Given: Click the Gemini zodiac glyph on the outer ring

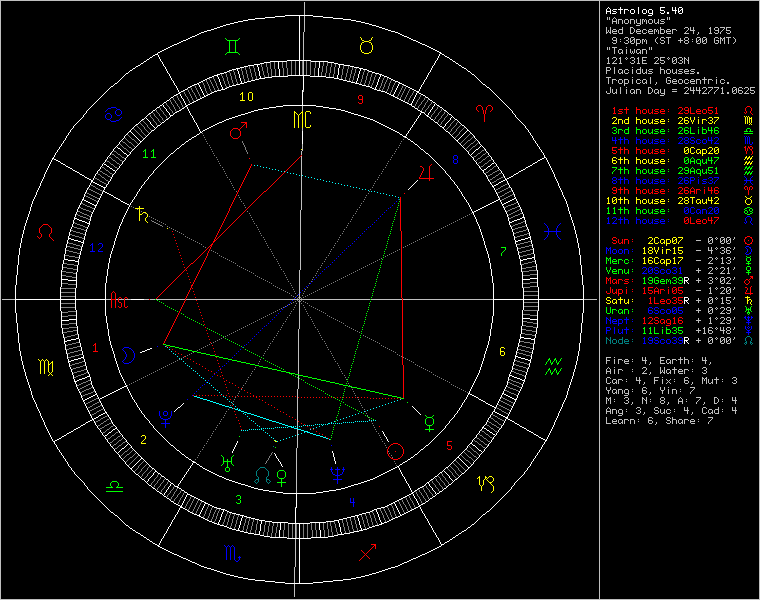Looking at the screenshot, I should [233, 47].
